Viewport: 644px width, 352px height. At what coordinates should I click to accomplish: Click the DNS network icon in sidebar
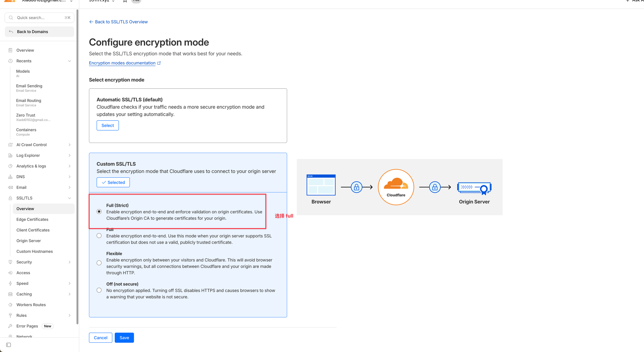click(10, 177)
